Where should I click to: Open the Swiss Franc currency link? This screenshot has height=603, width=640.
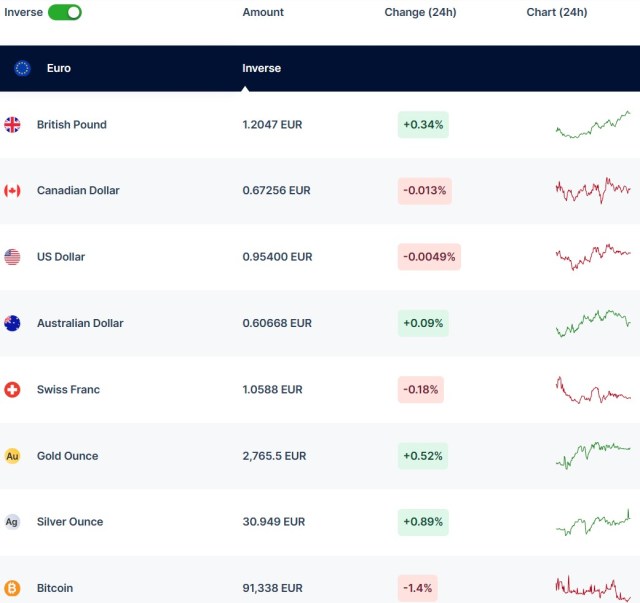point(68,389)
